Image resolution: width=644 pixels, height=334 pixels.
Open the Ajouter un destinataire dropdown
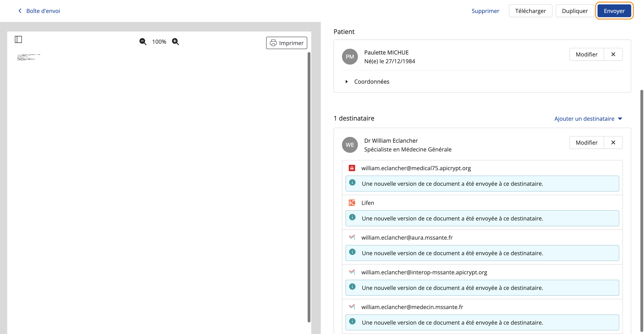tap(588, 119)
